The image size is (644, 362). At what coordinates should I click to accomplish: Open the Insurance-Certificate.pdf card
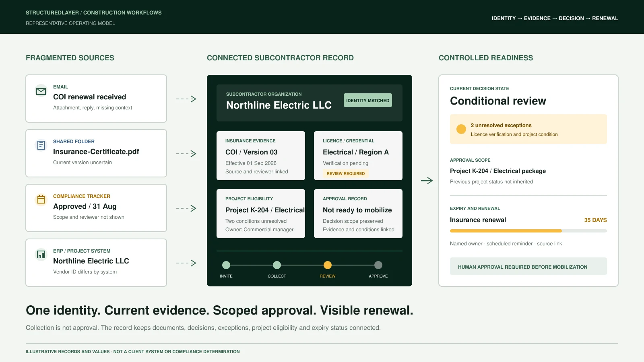96,153
